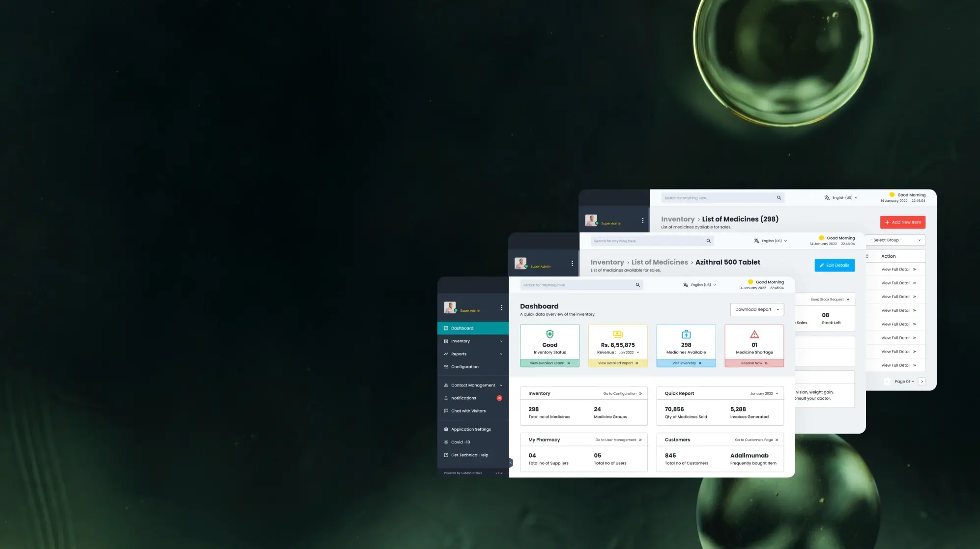Image resolution: width=980 pixels, height=549 pixels.
Task: Open the Page 01 dropdown in List of Medicines window
Action: [x=904, y=382]
